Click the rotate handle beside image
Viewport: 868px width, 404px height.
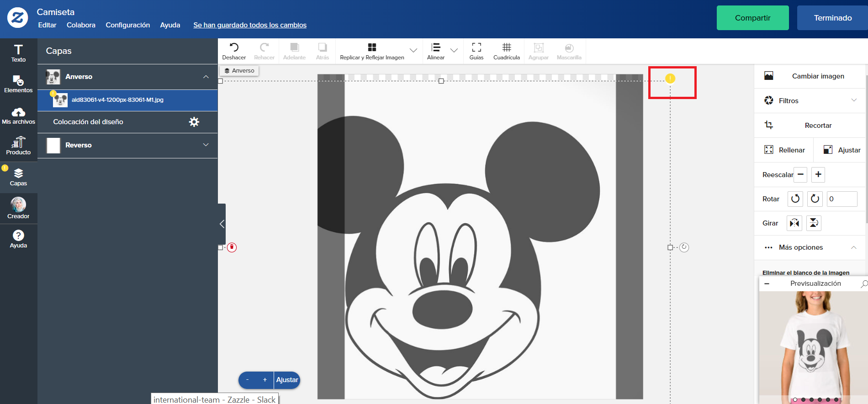(x=684, y=247)
